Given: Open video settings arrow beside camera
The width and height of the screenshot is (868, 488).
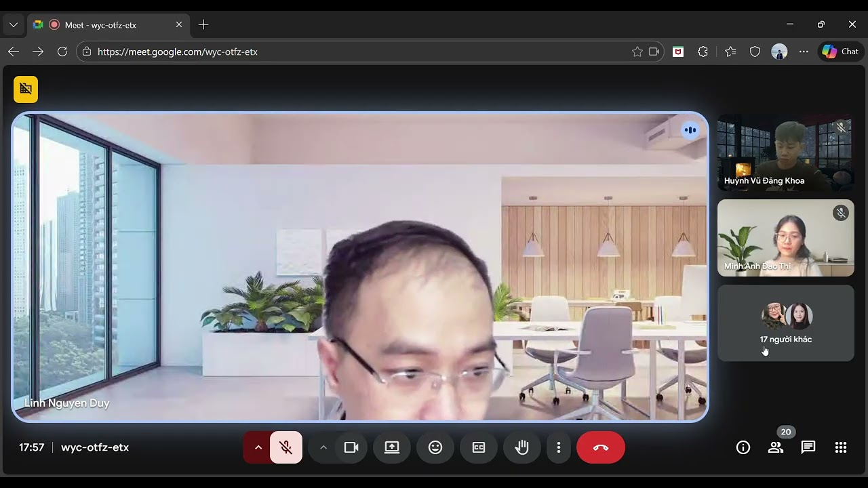Looking at the screenshot, I should [x=323, y=447].
